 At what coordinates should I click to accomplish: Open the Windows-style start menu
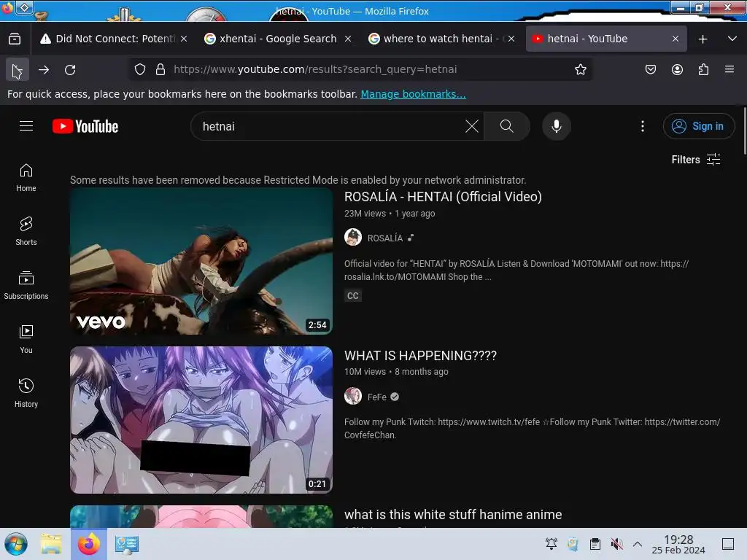pyautogui.click(x=16, y=544)
